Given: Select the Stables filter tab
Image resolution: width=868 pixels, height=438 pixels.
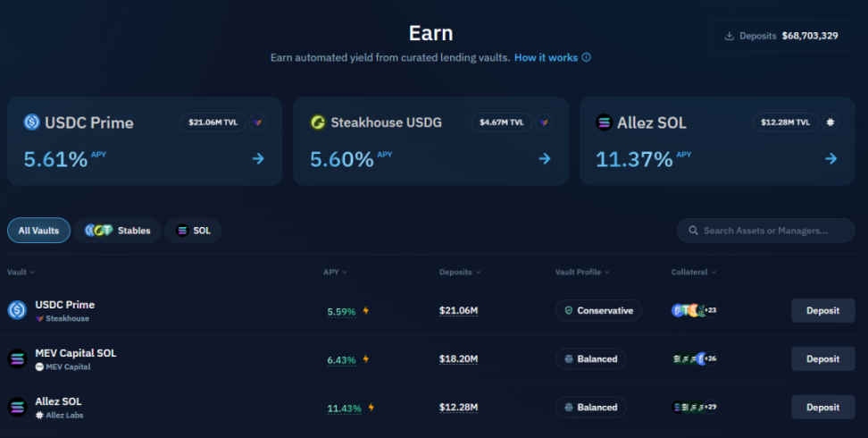Looking at the screenshot, I should 117,230.
